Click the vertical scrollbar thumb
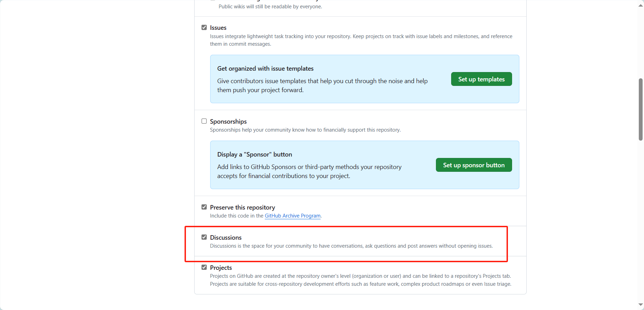Image resolution: width=644 pixels, height=310 pixels. (641, 109)
